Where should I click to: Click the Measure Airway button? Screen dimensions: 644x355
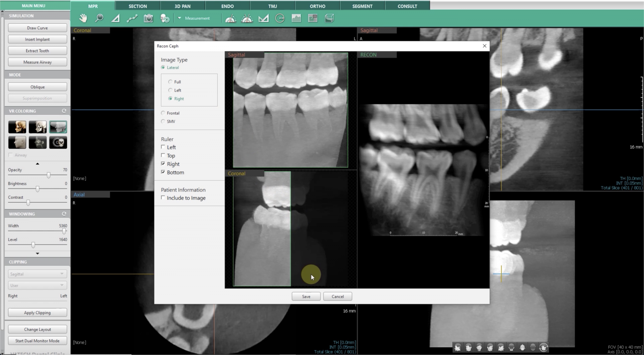point(37,62)
